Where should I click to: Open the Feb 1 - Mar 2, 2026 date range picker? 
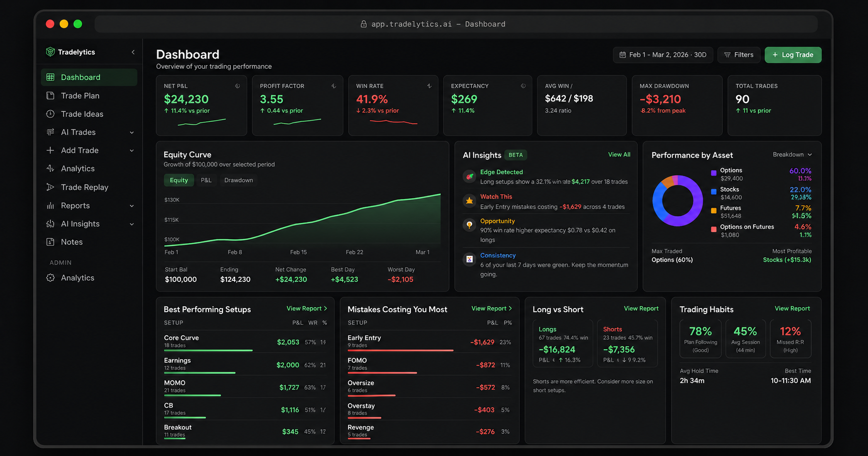tap(662, 55)
